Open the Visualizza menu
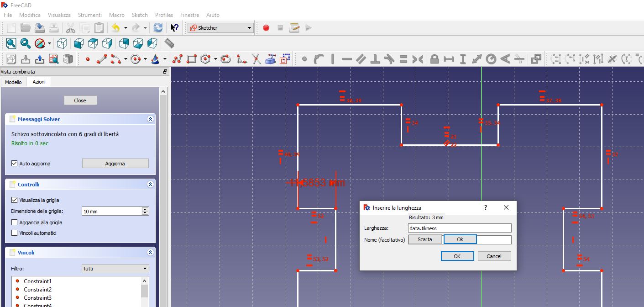The height and width of the screenshot is (307, 644). click(59, 15)
